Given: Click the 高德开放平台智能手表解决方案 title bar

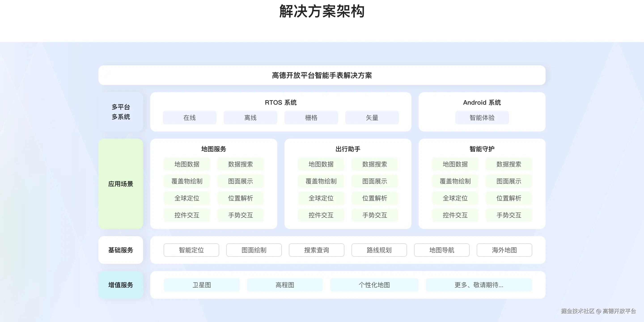Looking at the screenshot, I should [x=322, y=75].
